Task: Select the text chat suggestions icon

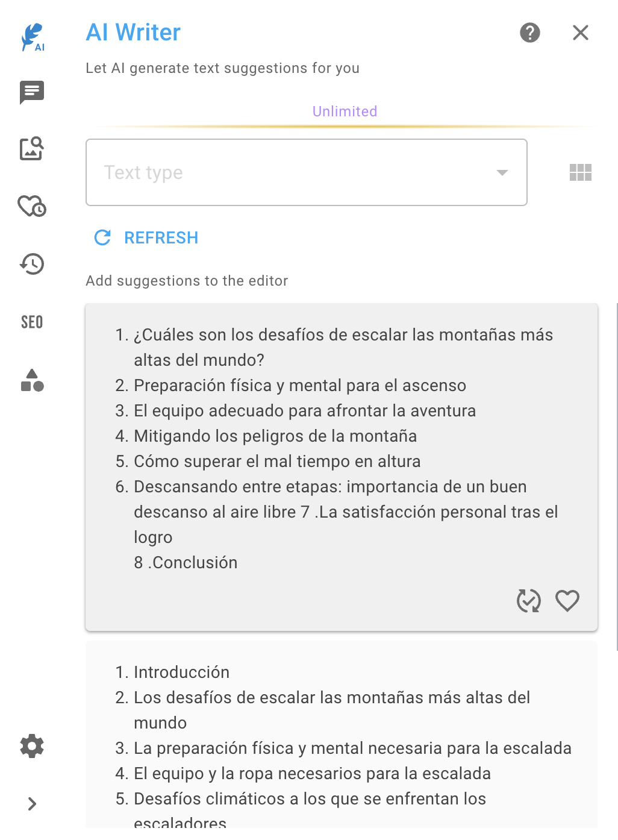Action: [31, 92]
